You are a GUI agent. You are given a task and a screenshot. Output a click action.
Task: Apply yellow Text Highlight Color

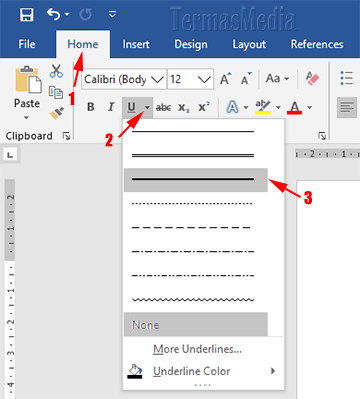(x=263, y=107)
